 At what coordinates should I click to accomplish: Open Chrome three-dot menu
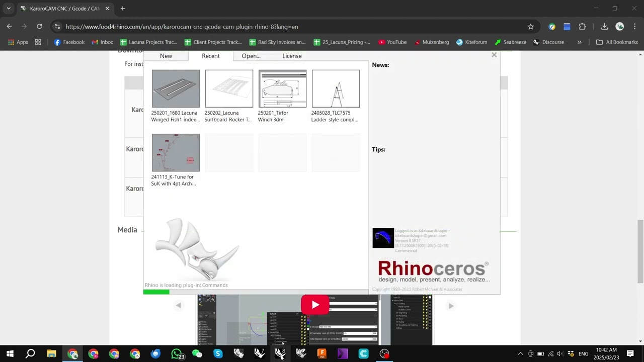634,27
